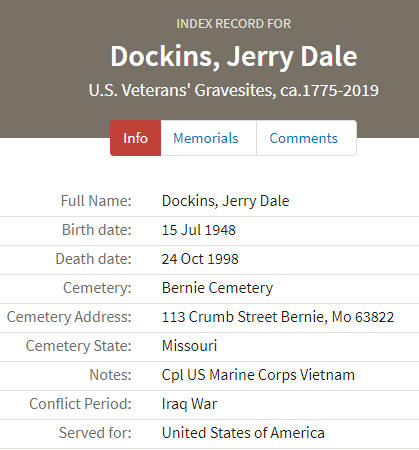
Task: Click the Bernie Cemetery value
Action: tap(217, 288)
